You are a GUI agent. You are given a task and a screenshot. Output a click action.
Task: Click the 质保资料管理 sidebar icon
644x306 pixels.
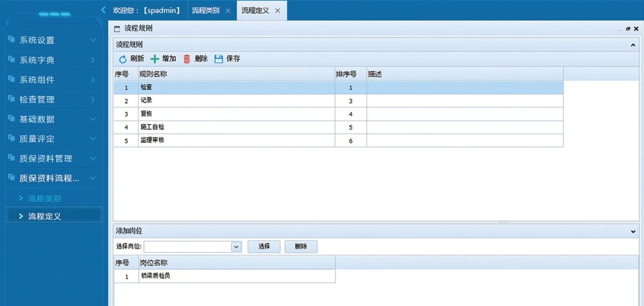[11, 157]
